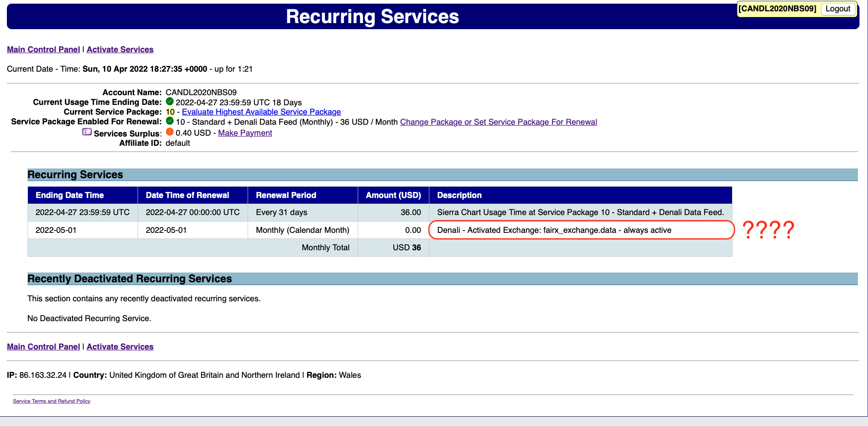Viewport: 868px width, 426px height.
Task: Click the info icon next to Services Surplus
Action: click(87, 132)
